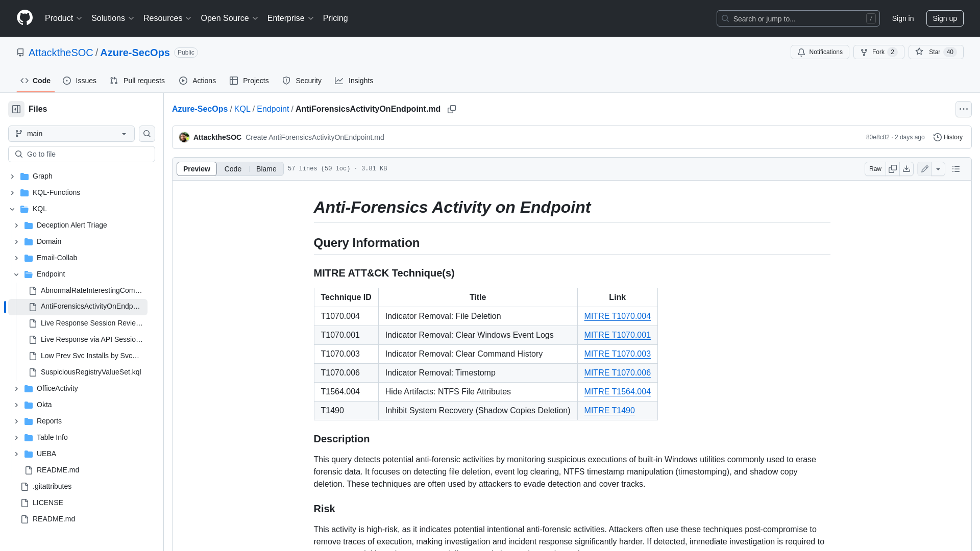980x551 pixels.
Task: Open the Pull requests tab
Action: coord(137,81)
